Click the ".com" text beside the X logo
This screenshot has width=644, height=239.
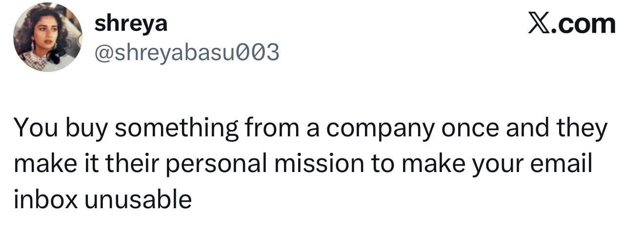[583, 24]
